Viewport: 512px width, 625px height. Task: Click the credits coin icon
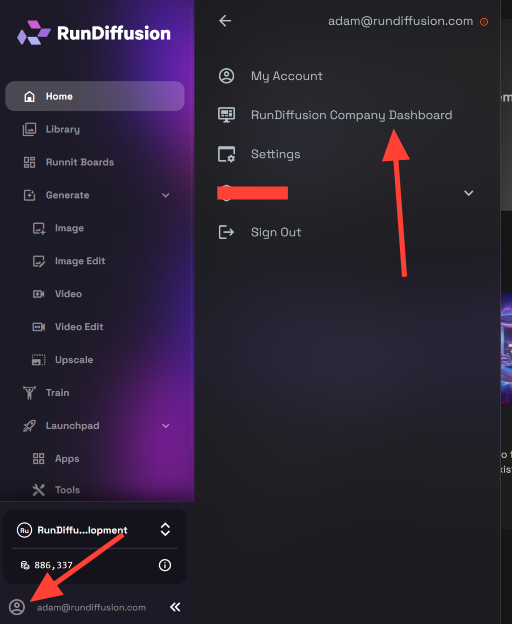click(x=25, y=565)
